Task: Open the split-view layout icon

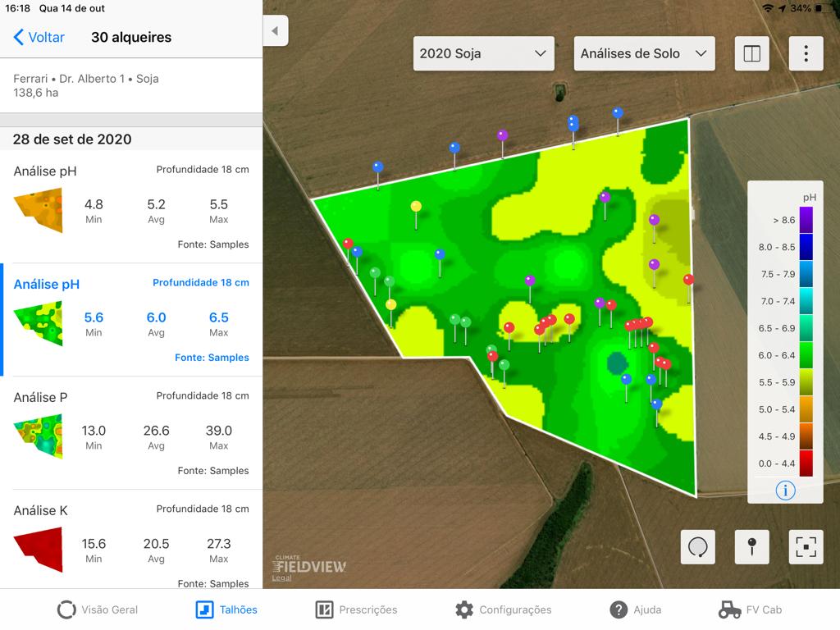Action: pos(751,53)
